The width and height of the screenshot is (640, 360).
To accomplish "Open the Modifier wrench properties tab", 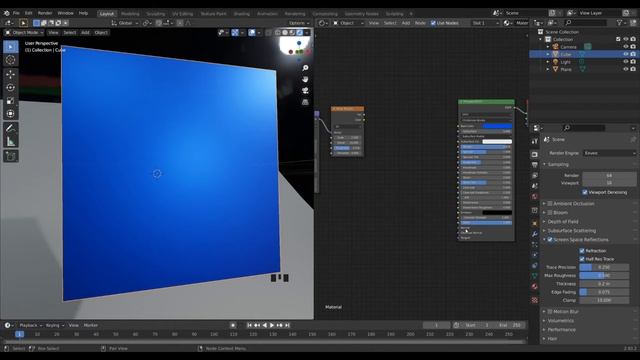I will pos(535,234).
